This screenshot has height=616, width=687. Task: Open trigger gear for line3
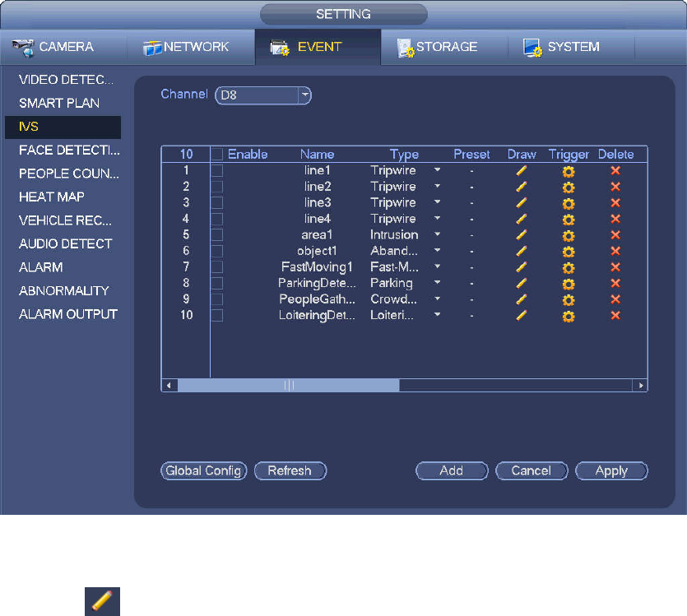[x=569, y=204]
